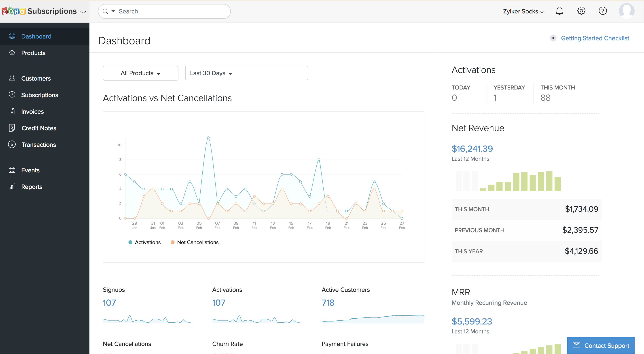644x354 pixels.
Task: Click the notifications bell icon
Action: 559,11
